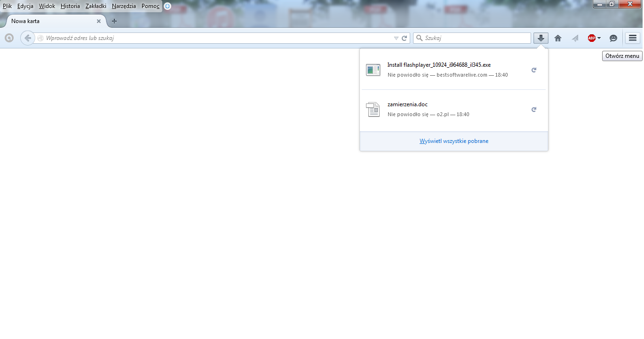Open the smiley chat icon

pos(613,38)
